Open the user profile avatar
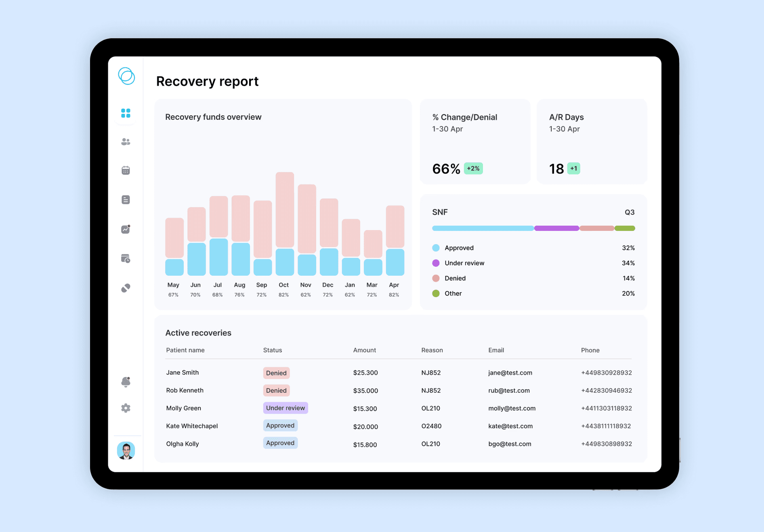This screenshot has width=764, height=532. coord(126,450)
